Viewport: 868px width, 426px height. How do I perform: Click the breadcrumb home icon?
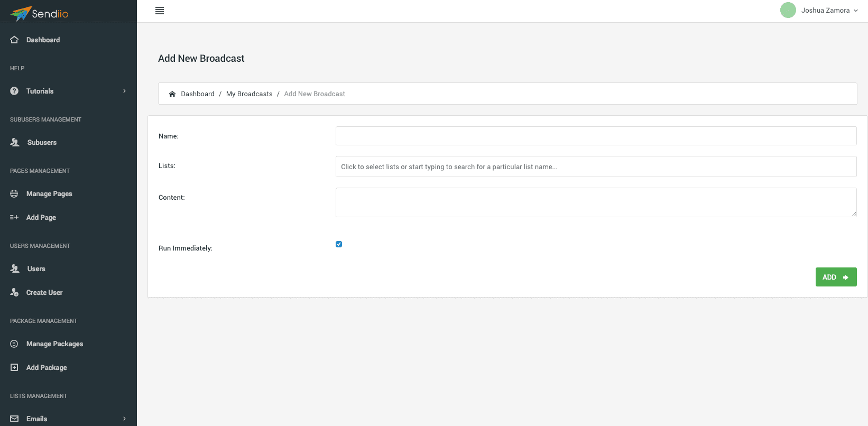pyautogui.click(x=172, y=94)
